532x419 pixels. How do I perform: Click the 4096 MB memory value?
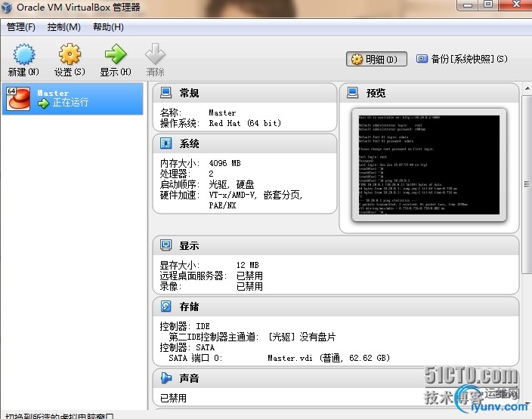coord(225,163)
